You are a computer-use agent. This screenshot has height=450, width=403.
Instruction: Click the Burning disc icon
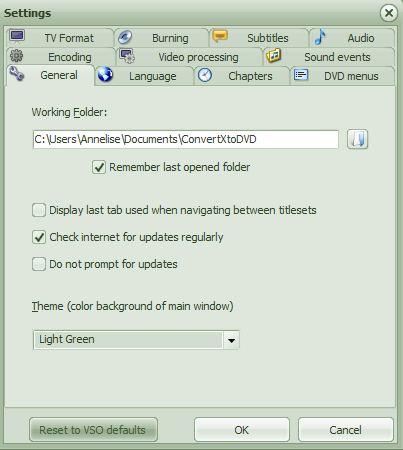click(125, 37)
